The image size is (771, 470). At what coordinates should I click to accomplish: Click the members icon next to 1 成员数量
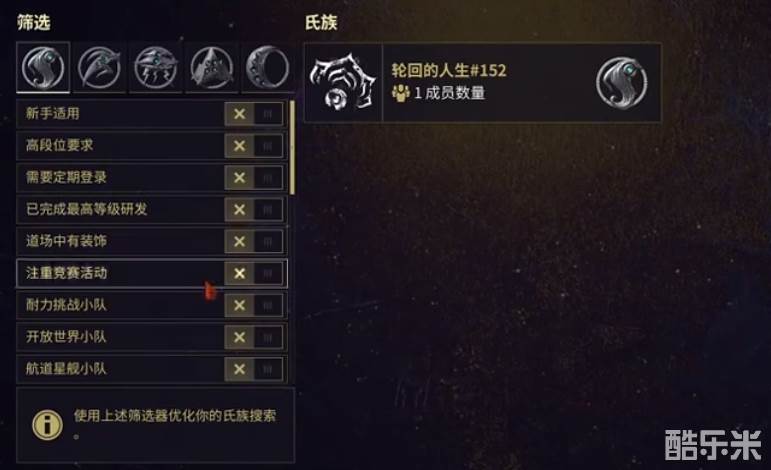[401, 92]
